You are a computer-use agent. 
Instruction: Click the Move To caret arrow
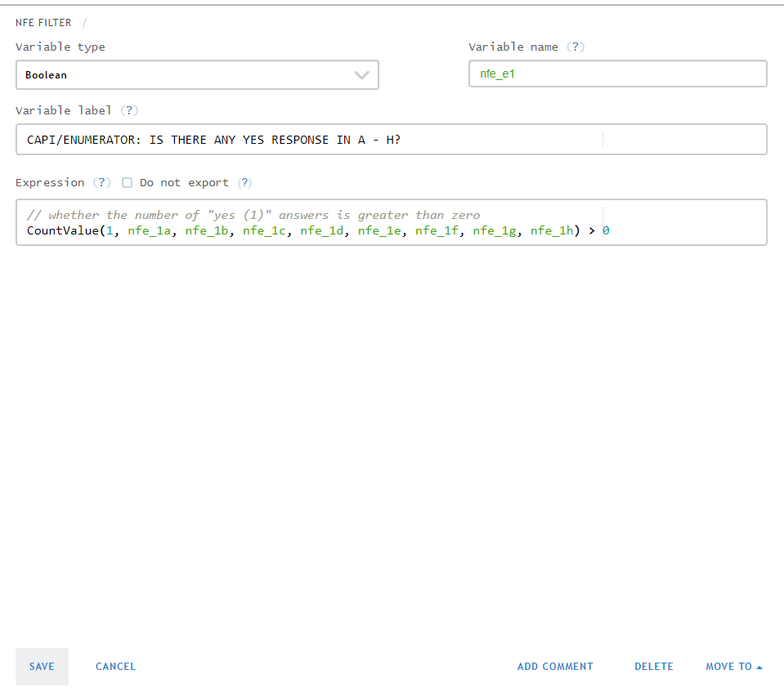(x=759, y=667)
